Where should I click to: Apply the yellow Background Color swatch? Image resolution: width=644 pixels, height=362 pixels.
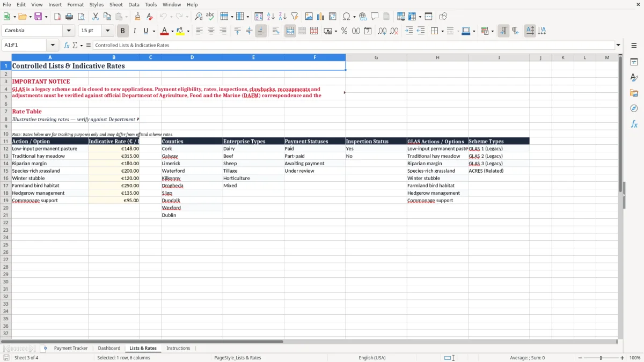pyautogui.click(x=181, y=31)
